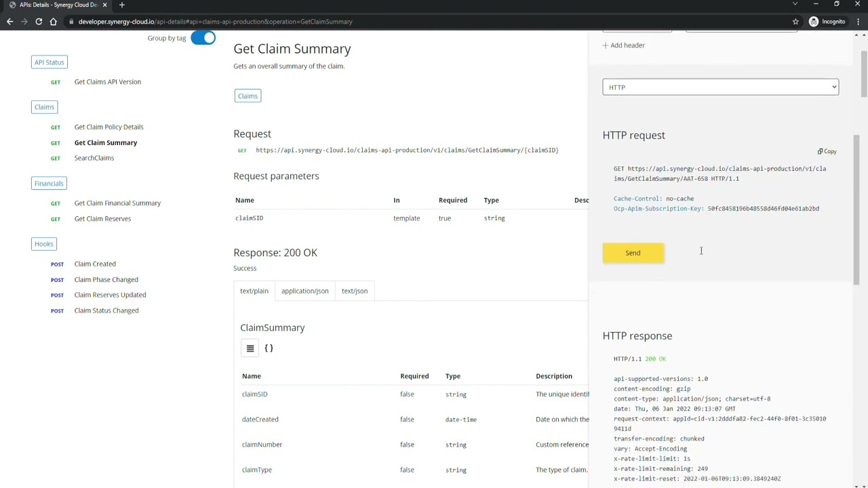Viewport: 868px width, 488px height.
Task: Click the Ocp-Apim-Subscription-Key header value
Action: point(764,209)
